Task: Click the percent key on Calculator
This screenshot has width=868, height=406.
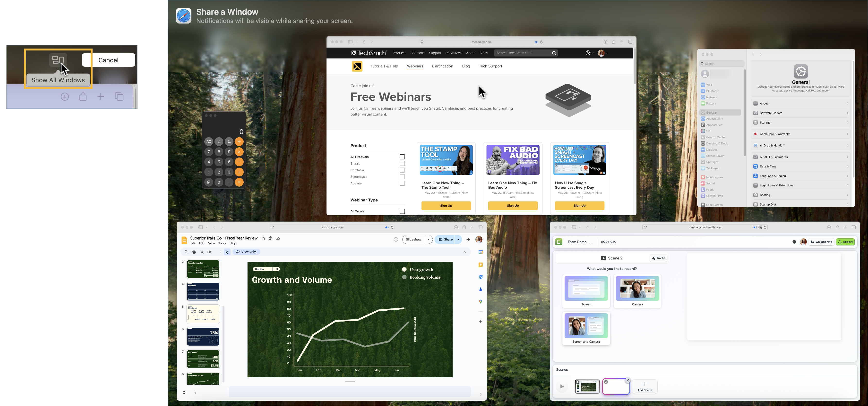Action: (229, 142)
